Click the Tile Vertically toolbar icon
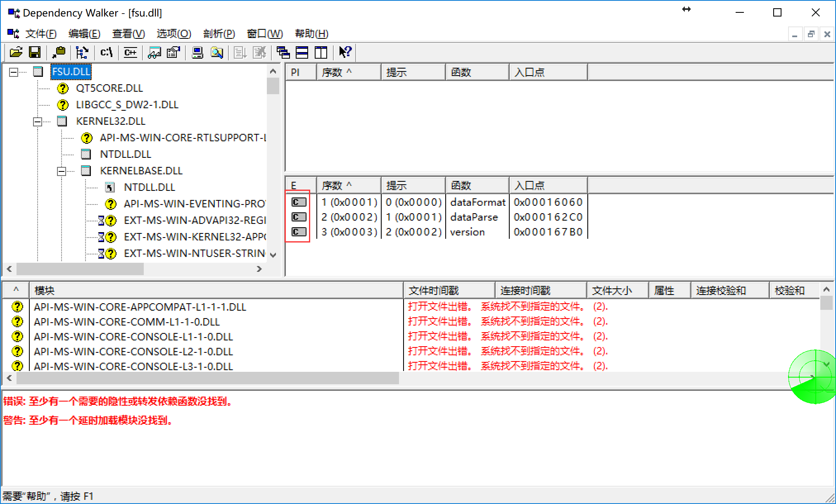Screen dimensions: 836x504 coord(321,52)
